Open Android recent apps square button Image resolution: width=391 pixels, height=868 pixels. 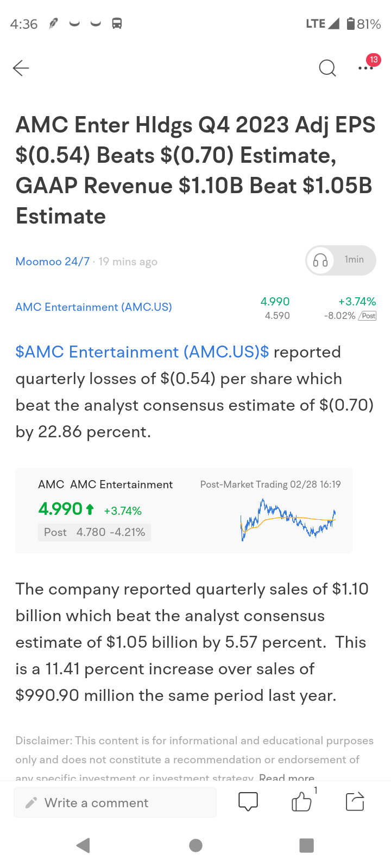pyautogui.click(x=307, y=845)
